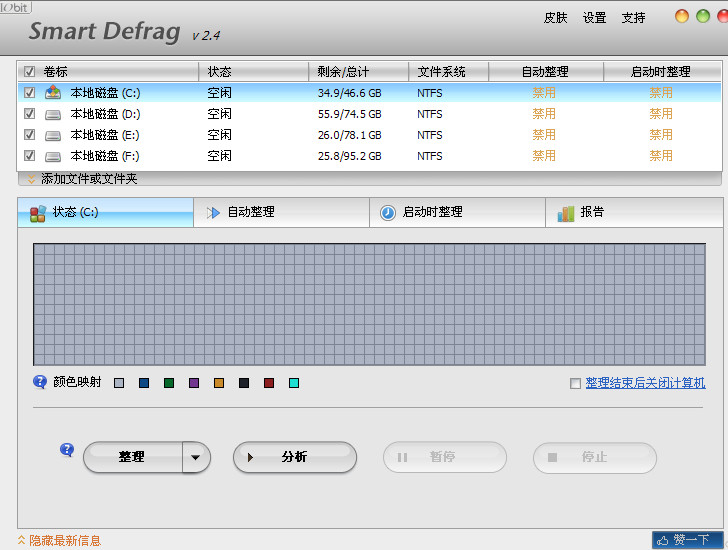Click the orange color map swatch
Image resolution: width=728 pixels, height=550 pixels.
(219, 383)
